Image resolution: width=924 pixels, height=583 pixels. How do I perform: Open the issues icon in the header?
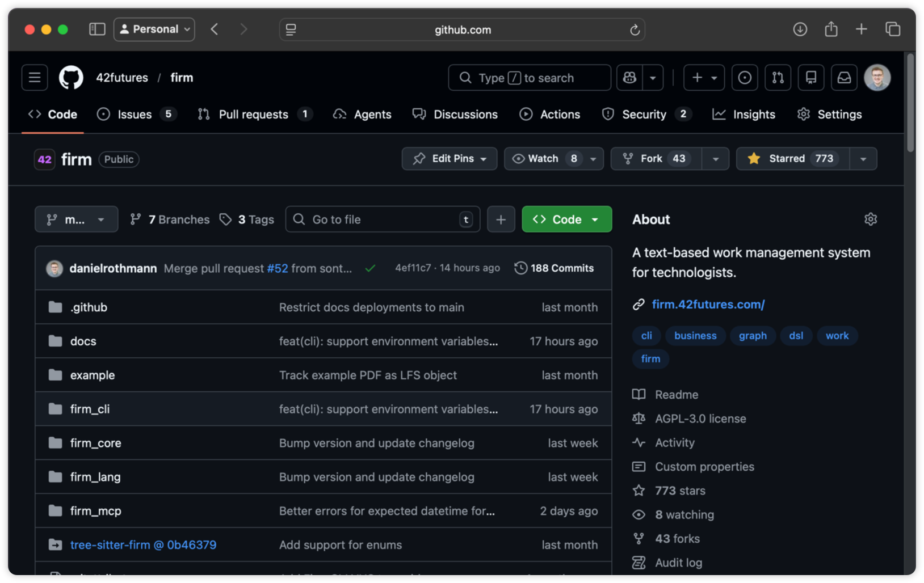tap(745, 78)
